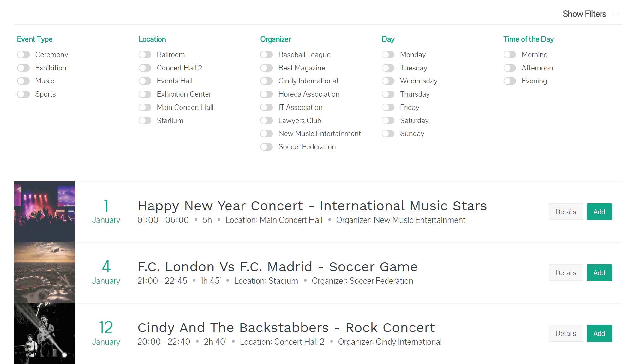The height and width of the screenshot is (364, 628).
Task: Collapse filters using the minus icon
Action: [615, 14]
